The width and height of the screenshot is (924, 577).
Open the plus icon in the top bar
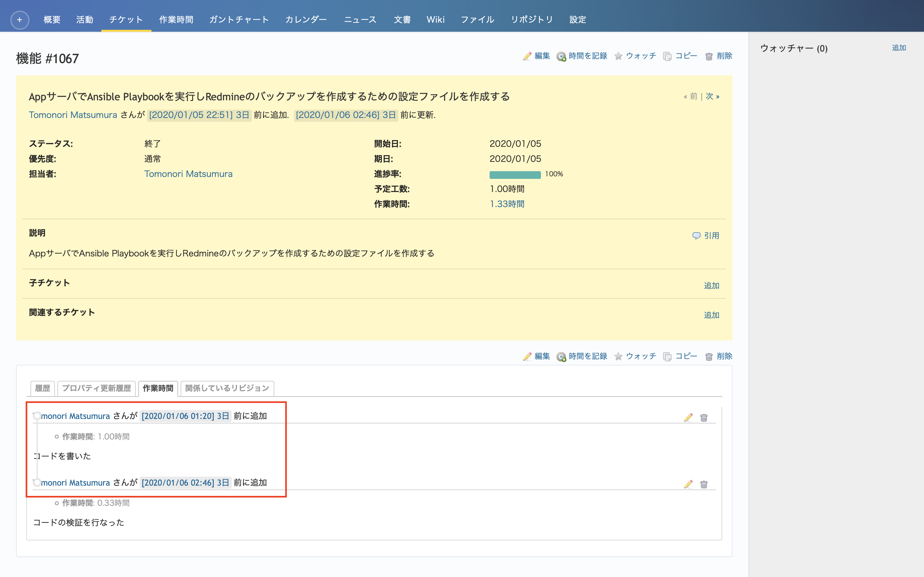pos(20,20)
